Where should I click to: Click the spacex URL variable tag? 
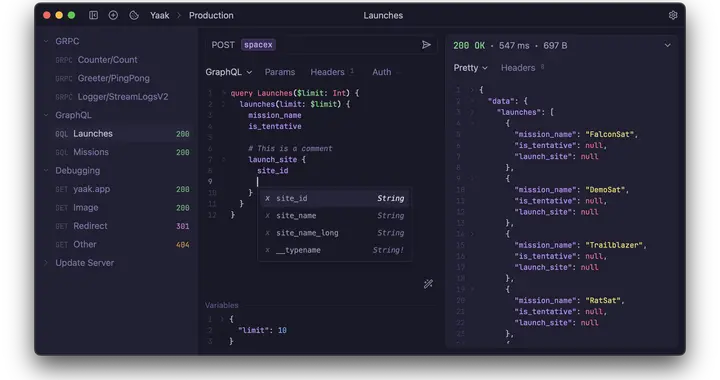click(258, 45)
